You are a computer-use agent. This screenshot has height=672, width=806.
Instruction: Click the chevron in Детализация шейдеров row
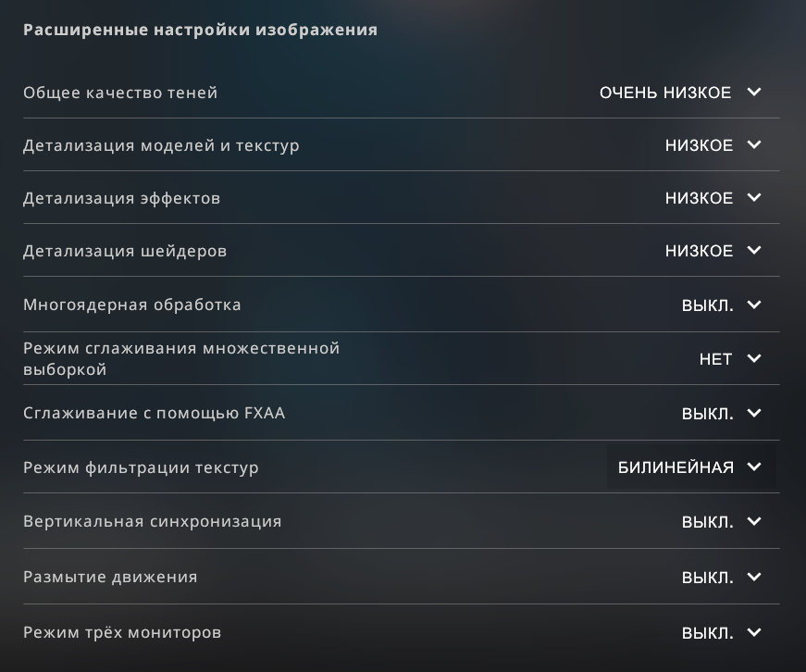(754, 251)
